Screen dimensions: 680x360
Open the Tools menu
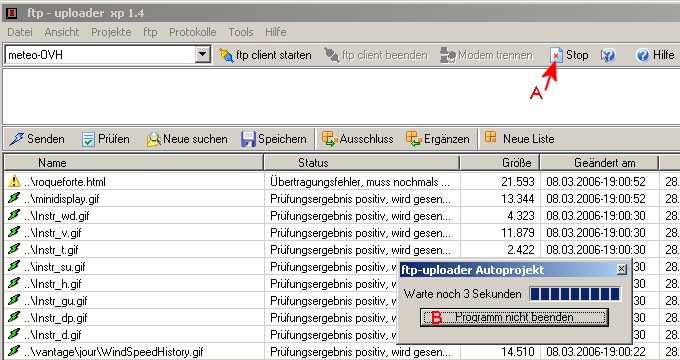pyautogui.click(x=241, y=32)
